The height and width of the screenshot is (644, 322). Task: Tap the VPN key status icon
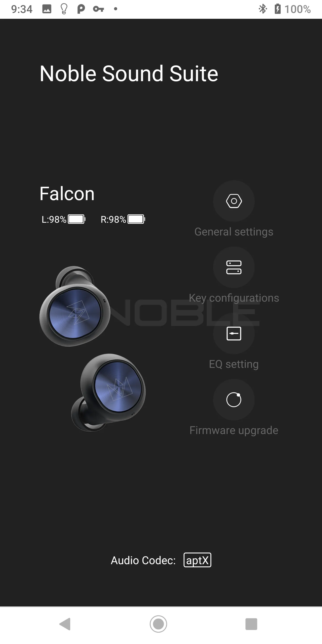[98, 9]
